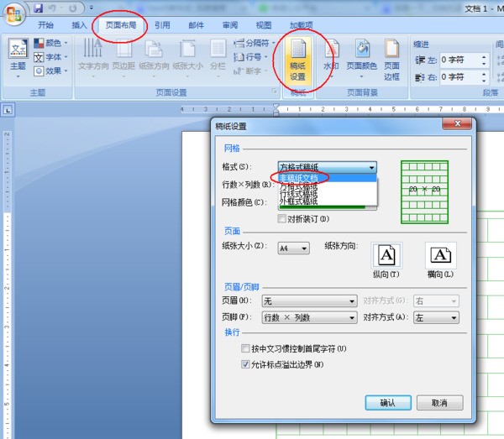Viewport: 504px width, 439px height.
Task: Switch to Home (开始) tab
Action: pyautogui.click(x=45, y=25)
